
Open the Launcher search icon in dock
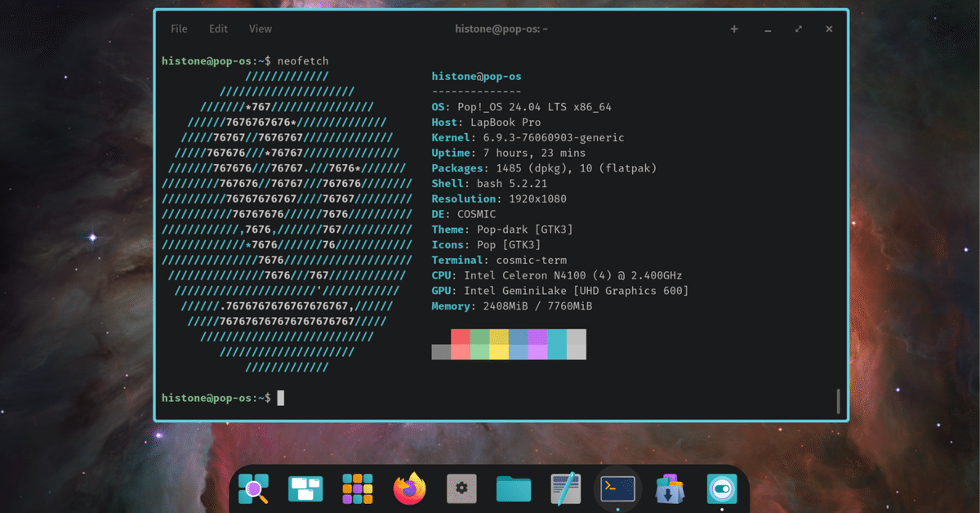(x=253, y=488)
